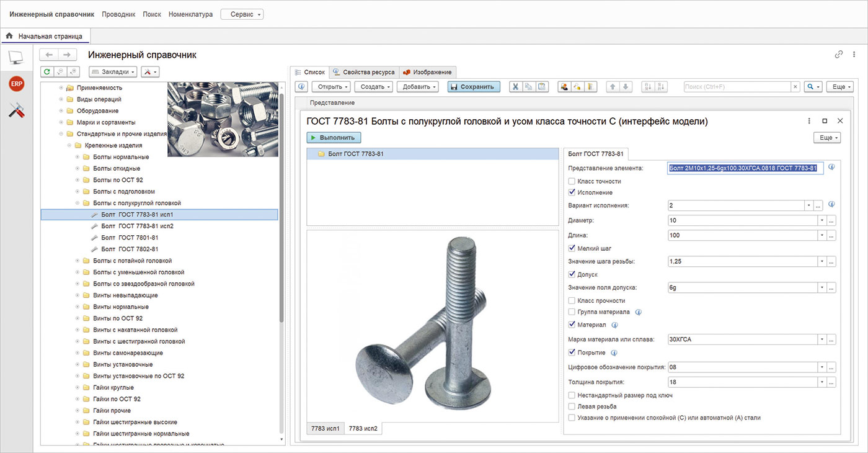Image resolution: width=868 pixels, height=453 pixels.
Task: Click the info icon on list toolbar
Action: pos(301,87)
